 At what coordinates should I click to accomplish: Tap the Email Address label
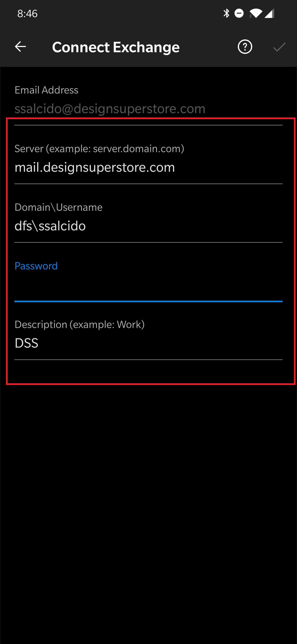click(46, 90)
